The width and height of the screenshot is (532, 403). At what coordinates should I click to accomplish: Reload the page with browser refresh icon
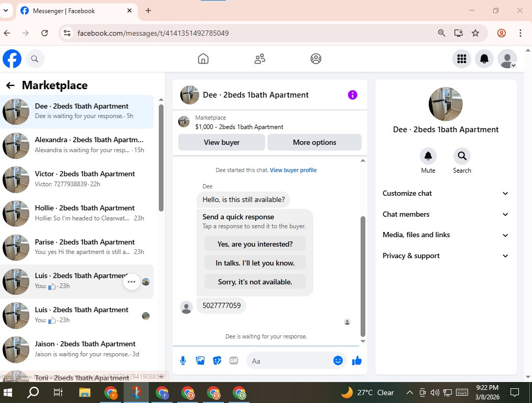45,33
